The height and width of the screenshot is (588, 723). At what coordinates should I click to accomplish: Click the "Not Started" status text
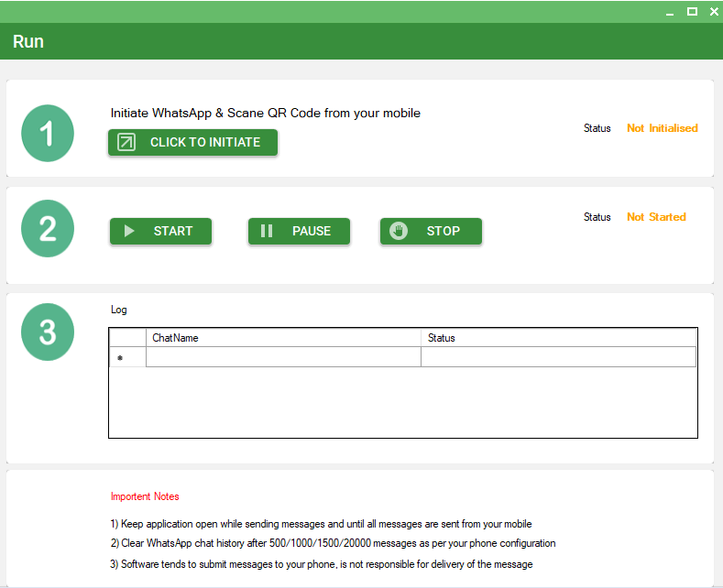point(656,217)
